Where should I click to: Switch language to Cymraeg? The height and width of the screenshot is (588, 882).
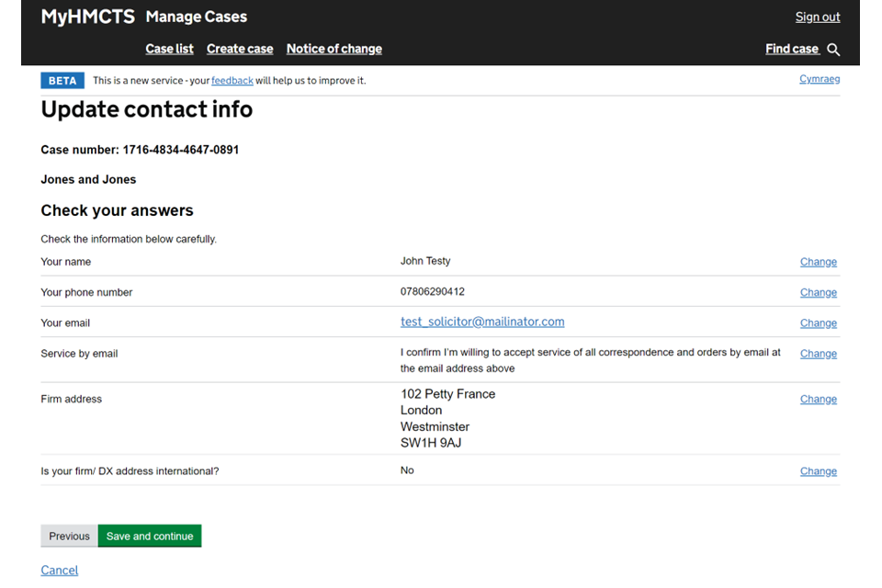coord(820,79)
